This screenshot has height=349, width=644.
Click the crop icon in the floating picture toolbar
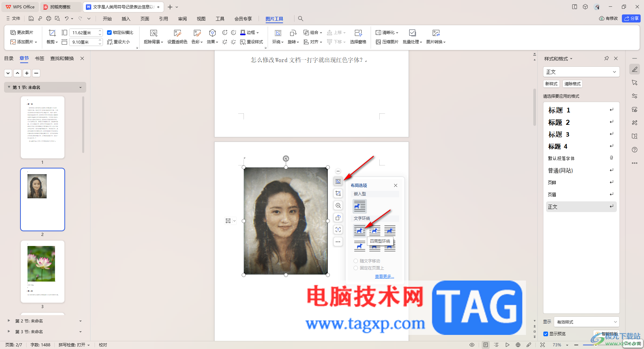pos(338,193)
